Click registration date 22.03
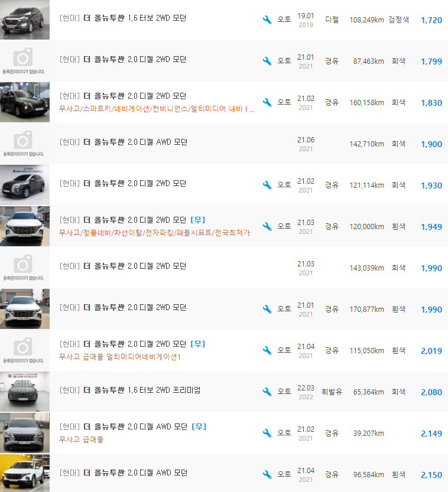 (x=306, y=388)
